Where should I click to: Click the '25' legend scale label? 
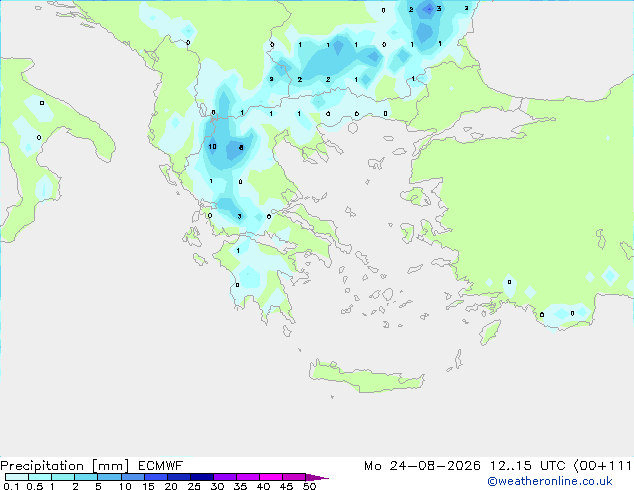click(x=194, y=486)
